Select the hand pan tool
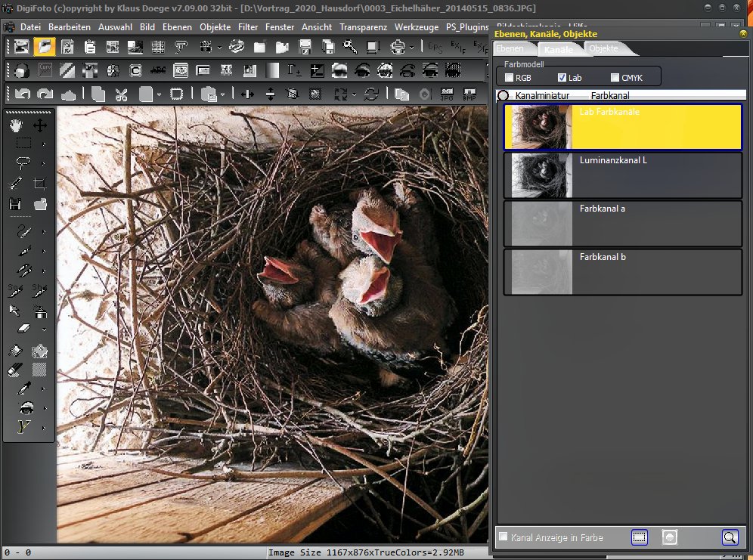The image size is (753, 560). [x=17, y=125]
